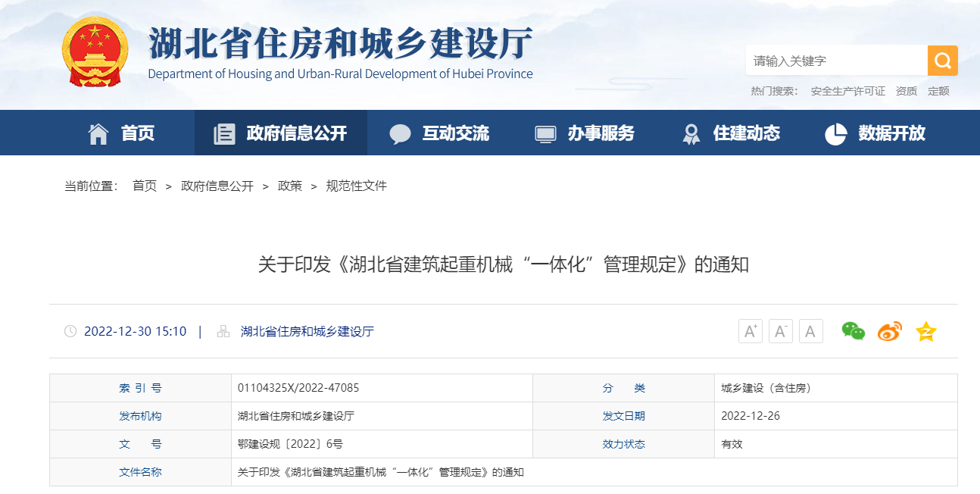Open the 数据开放 navigation tab
This screenshot has width=980, height=494.
click(x=875, y=133)
